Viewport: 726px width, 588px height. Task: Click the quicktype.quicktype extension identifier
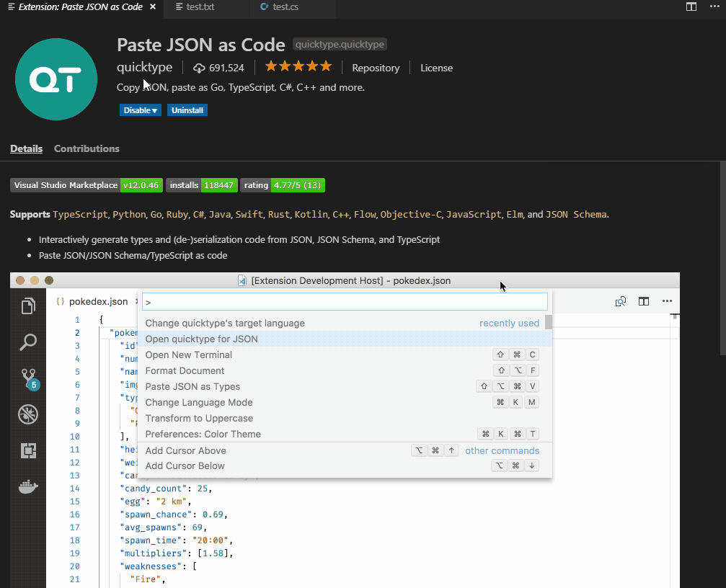point(340,45)
